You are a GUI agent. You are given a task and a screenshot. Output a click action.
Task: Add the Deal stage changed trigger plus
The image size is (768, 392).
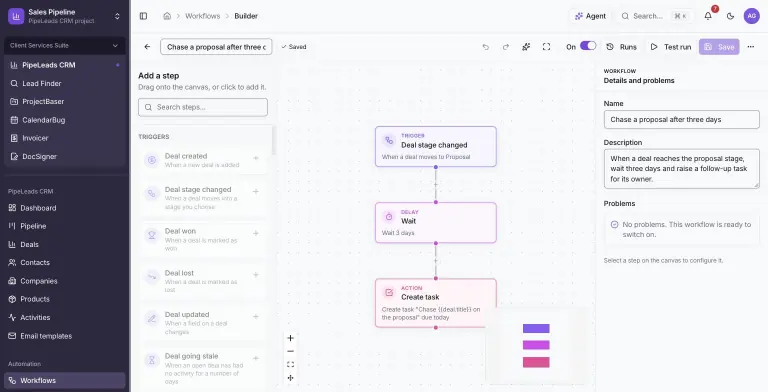[x=256, y=192]
